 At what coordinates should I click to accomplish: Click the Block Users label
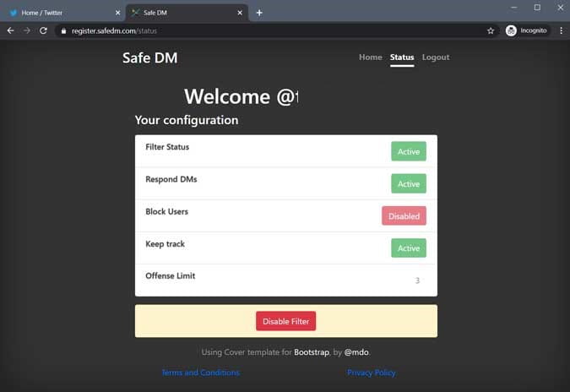coord(166,212)
